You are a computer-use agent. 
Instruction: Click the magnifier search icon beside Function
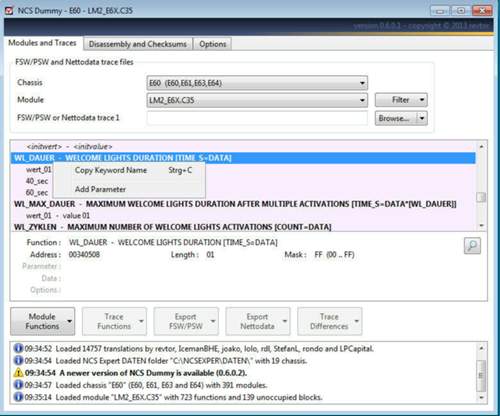click(472, 246)
